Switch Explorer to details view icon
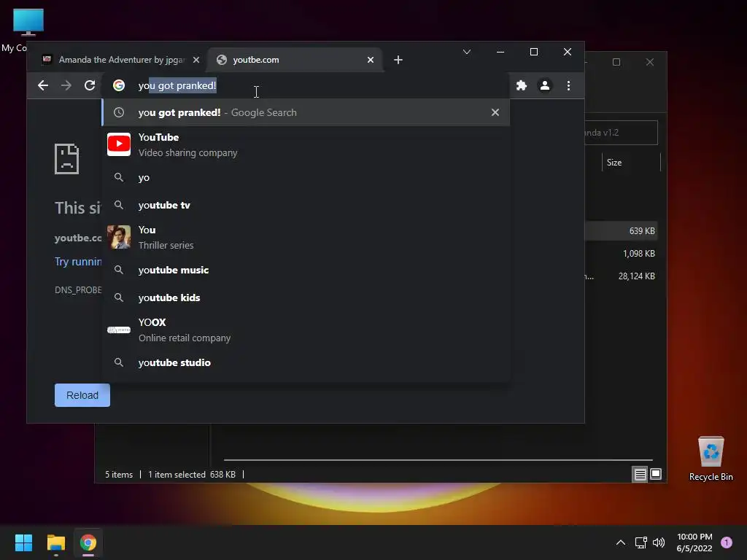 (640, 474)
